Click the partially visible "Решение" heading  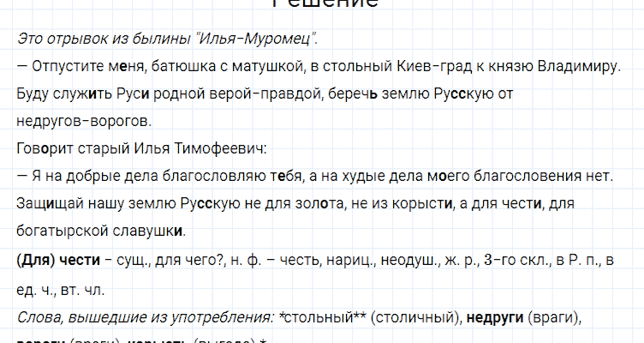(x=324, y=4)
